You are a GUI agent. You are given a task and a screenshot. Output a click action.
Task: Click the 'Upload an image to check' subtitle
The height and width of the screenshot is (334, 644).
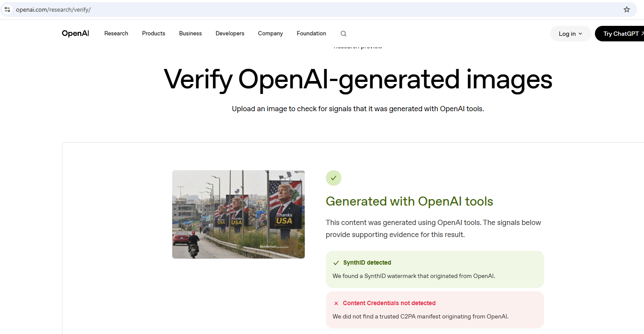[358, 109]
